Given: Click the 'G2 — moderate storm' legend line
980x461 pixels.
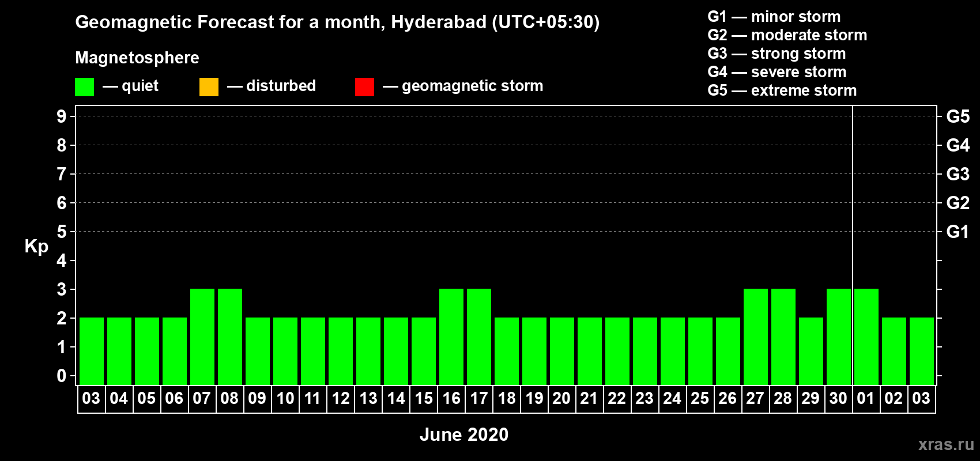Looking at the screenshot, I should 787,35.
